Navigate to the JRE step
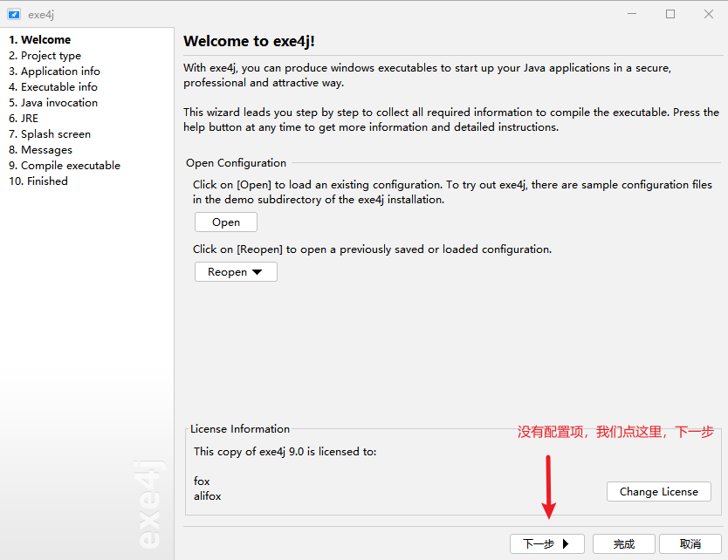This screenshot has width=728, height=560. pos(24,119)
